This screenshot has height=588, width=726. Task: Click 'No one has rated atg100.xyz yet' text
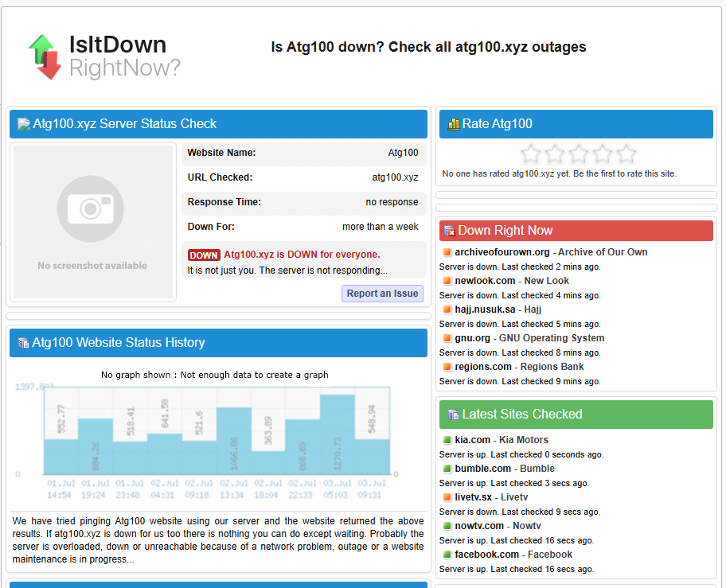[x=559, y=174]
